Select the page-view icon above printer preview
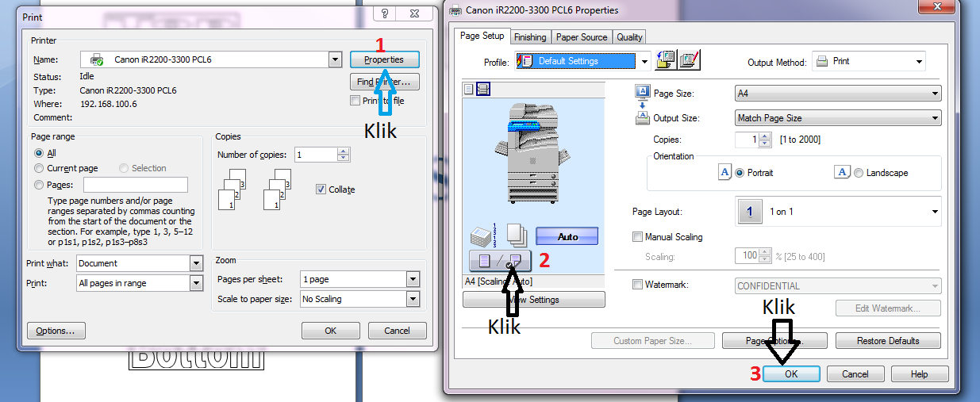The width and height of the screenshot is (980, 402). (468, 88)
